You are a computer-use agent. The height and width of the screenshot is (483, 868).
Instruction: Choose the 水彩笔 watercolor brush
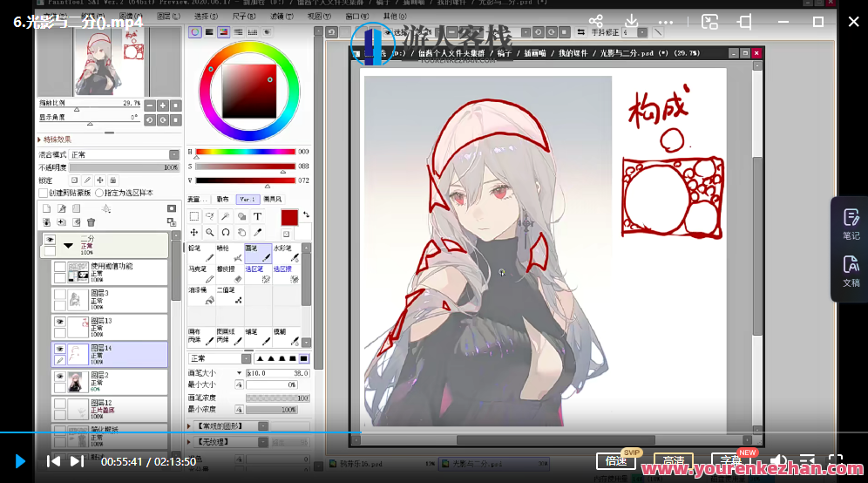286,253
